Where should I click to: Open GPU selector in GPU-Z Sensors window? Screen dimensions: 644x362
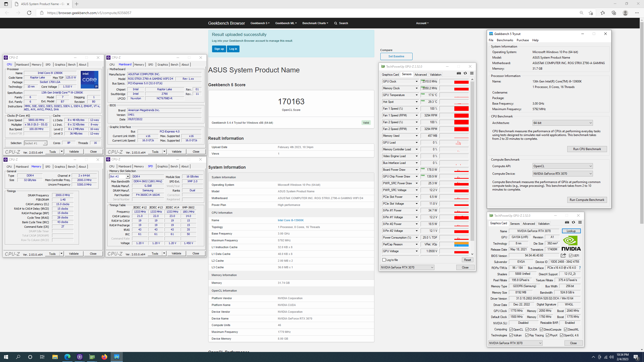click(x=407, y=267)
